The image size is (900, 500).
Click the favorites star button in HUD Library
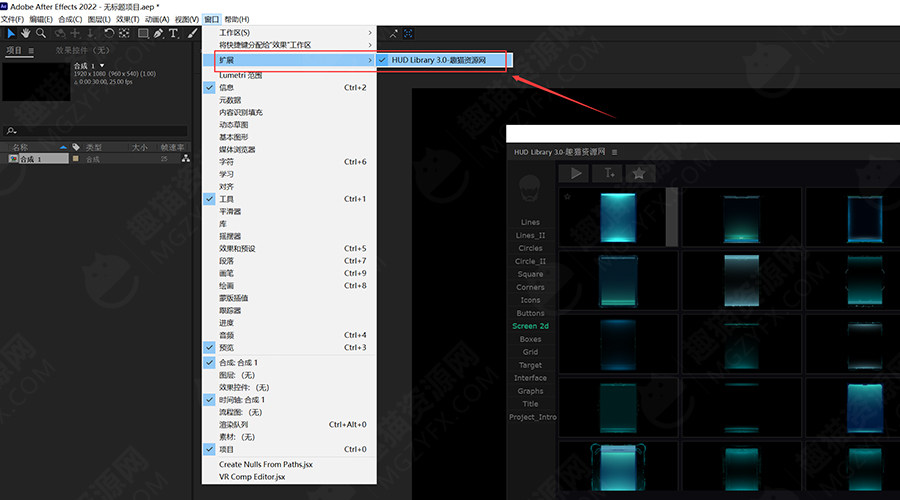tap(639, 173)
